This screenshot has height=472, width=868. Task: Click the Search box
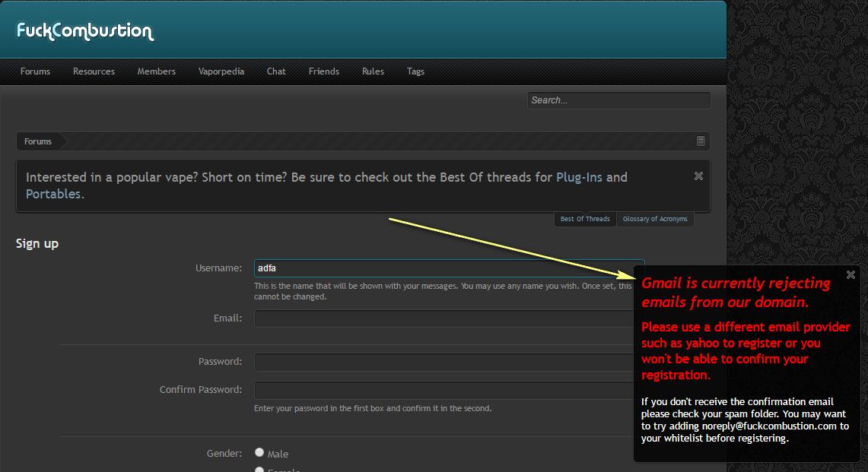[619, 100]
